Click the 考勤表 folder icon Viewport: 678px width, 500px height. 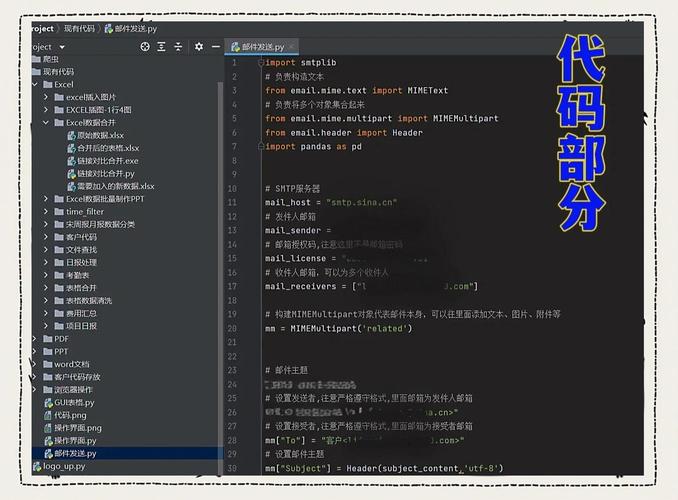coord(59,275)
